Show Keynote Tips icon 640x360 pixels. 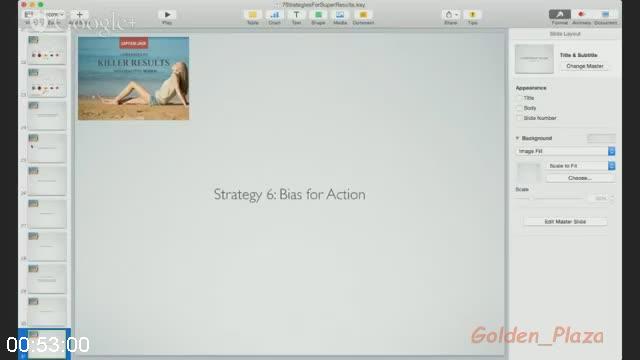473,15
